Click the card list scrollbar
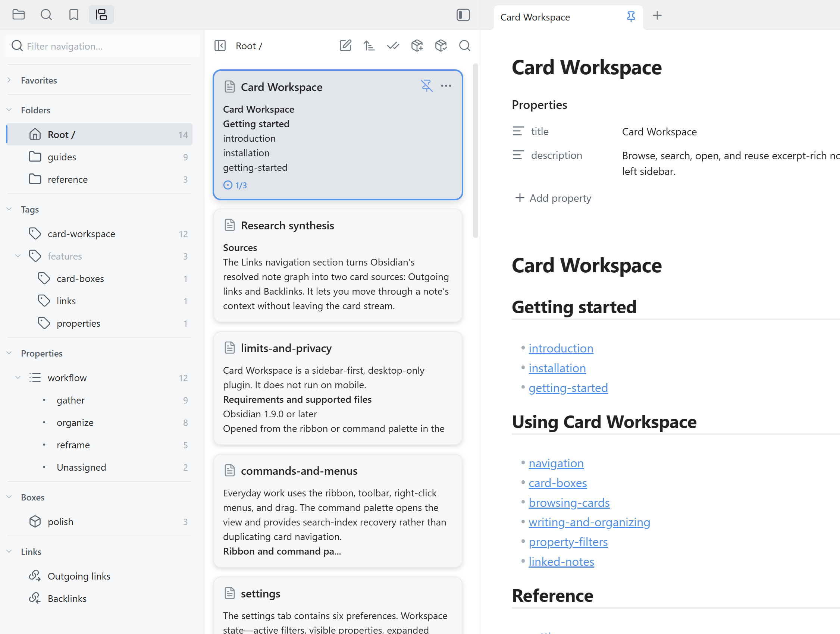The width and height of the screenshot is (840, 634). point(475,151)
